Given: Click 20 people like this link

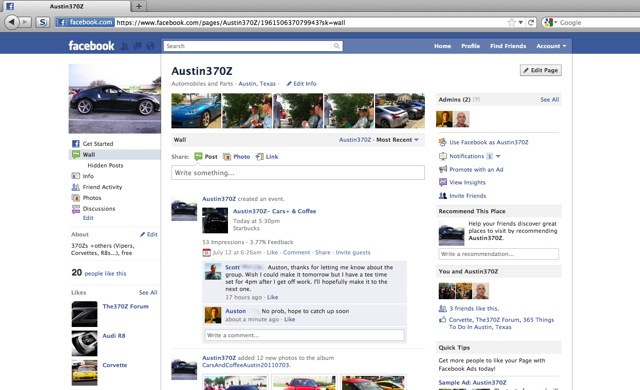Looking at the screenshot, I should (99, 273).
